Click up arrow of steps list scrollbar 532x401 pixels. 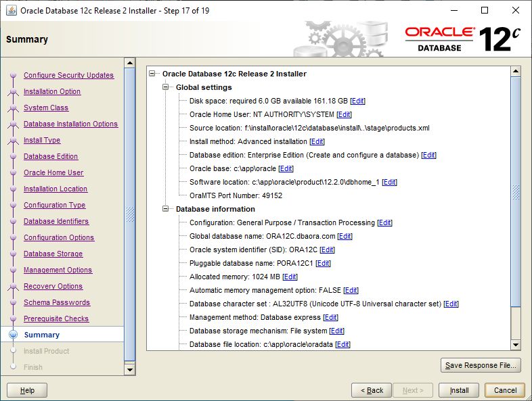[130, 63]
